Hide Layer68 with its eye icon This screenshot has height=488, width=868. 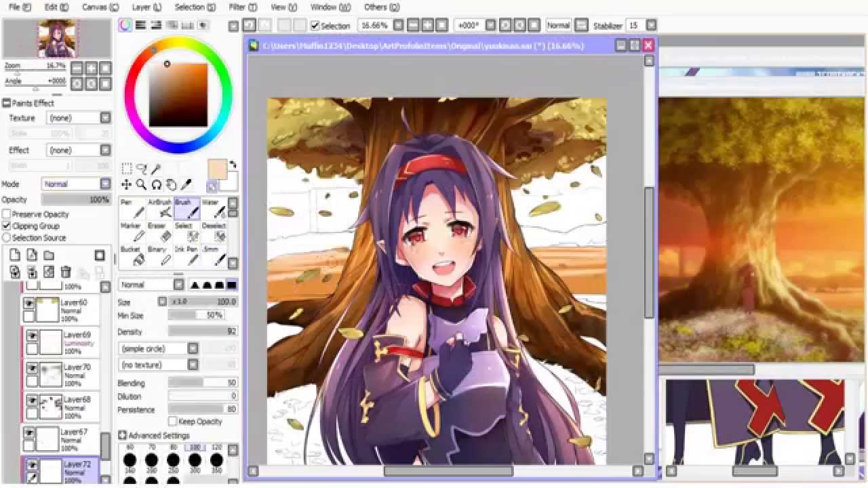tap(32, 401)
